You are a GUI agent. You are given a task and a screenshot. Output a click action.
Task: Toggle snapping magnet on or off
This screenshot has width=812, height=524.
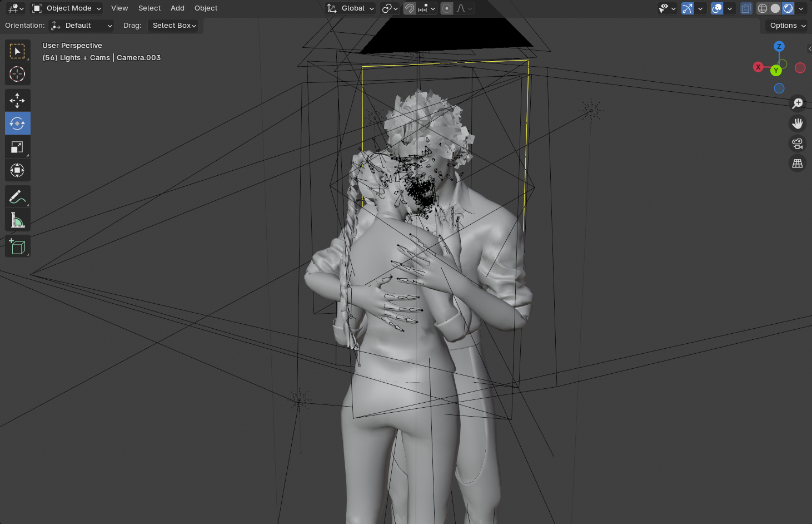(410, 8)
